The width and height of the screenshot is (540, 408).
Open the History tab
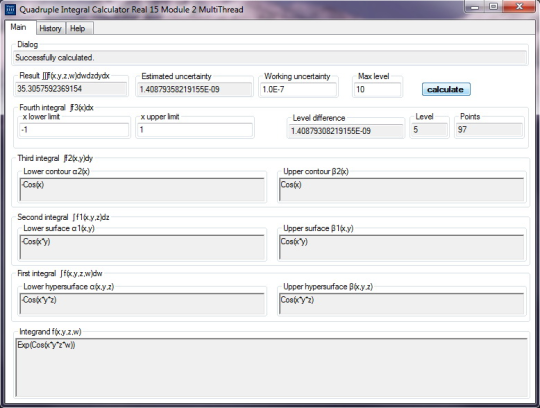pyautogui.click(x=50, y=28)
